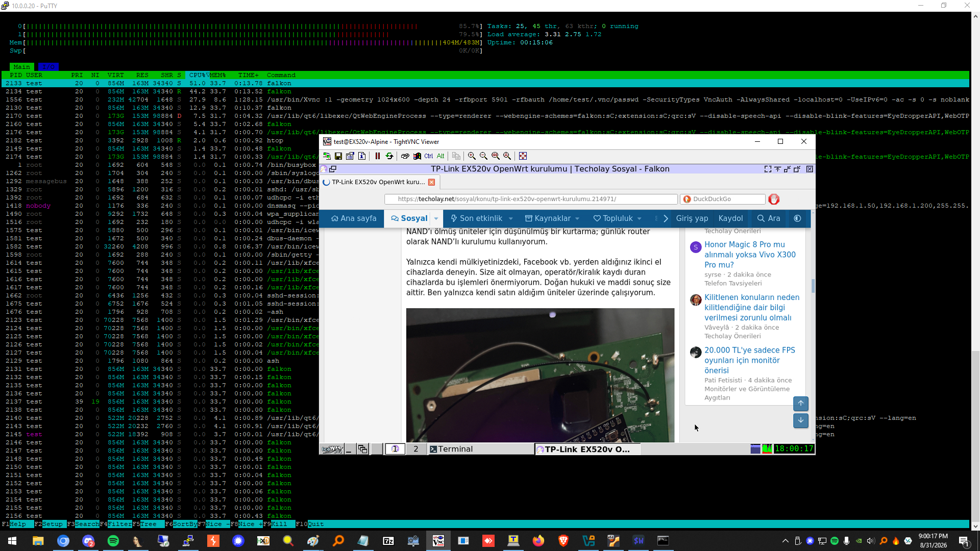This screenshot has height=551, width=980.
Task: Open the Sosyal nav tab
Action: click(x=409, y=218)
